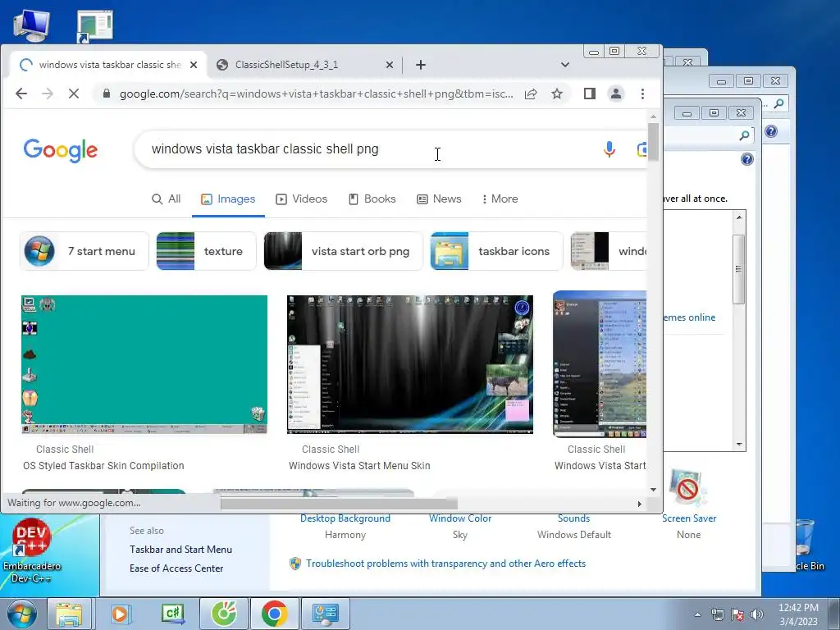
Task: Click Chrome's horizontal scrollbar thumb
Action: [339, 504]
